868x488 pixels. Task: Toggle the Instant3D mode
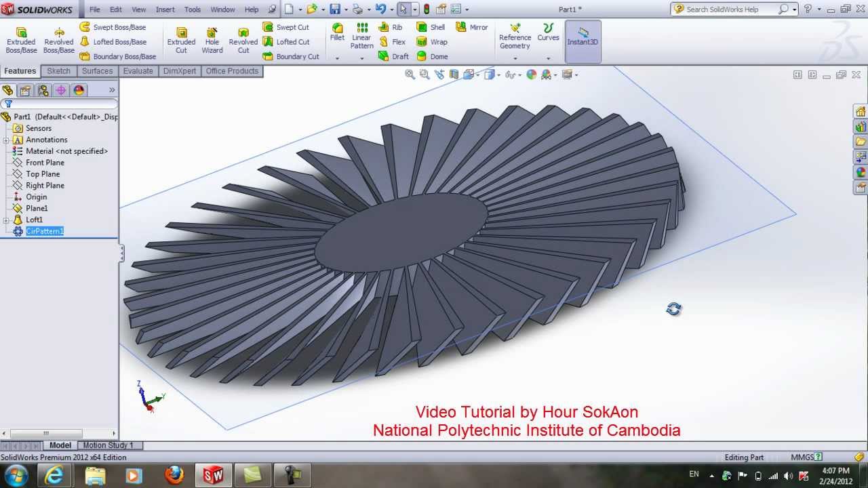click(x=583, y=41)
